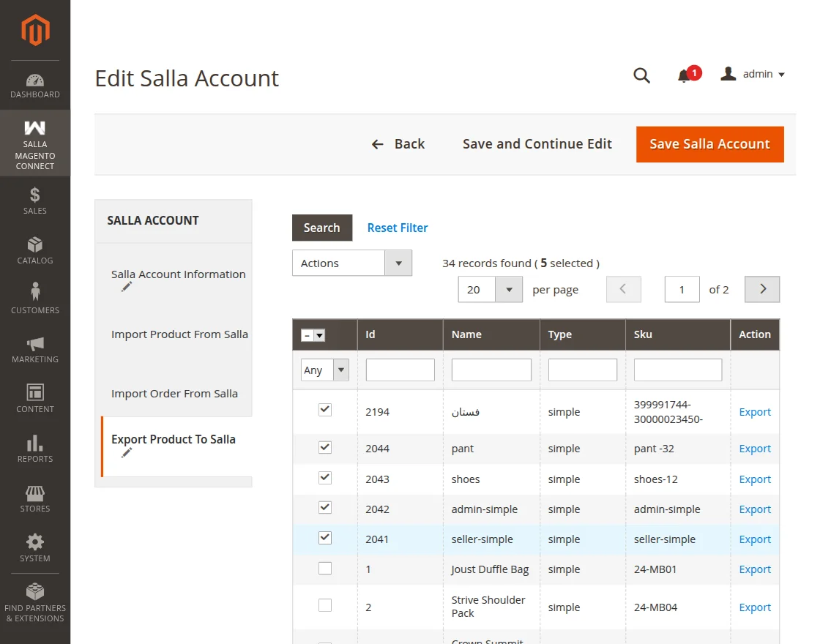Uncheck the checkbox for product 2194
The height and width of the screenshot is (644, 820).
[x=325, y=410]
